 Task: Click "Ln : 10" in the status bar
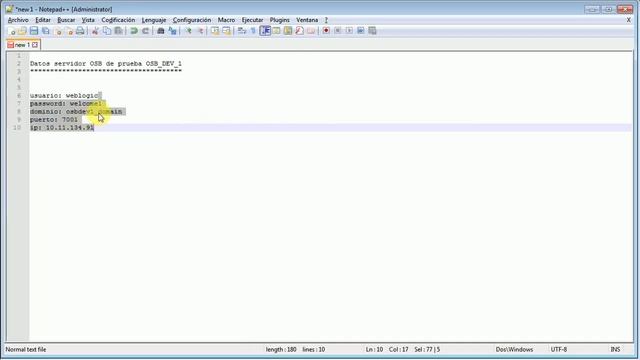[x=374, y=349]
